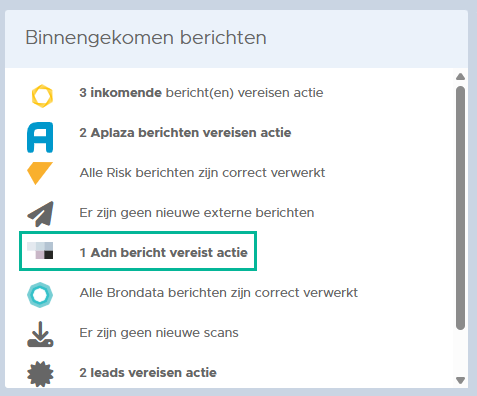Screen dimensions: 477x396
Task: Click the vertical scrollbar thumb
Action: [460, 208]
